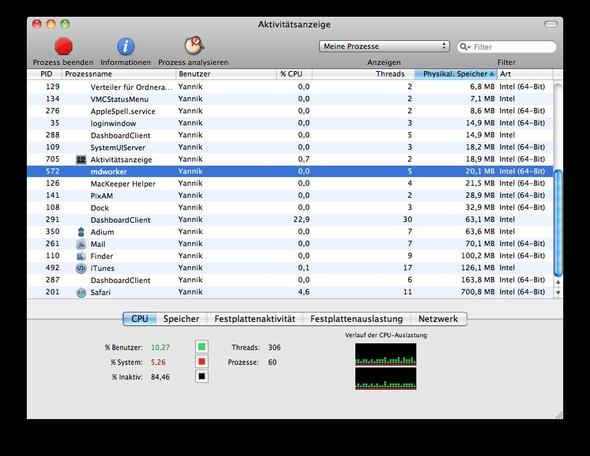Toggle sort on Physikal. Speicher column

pyautogui.click(x=456, y=74)
